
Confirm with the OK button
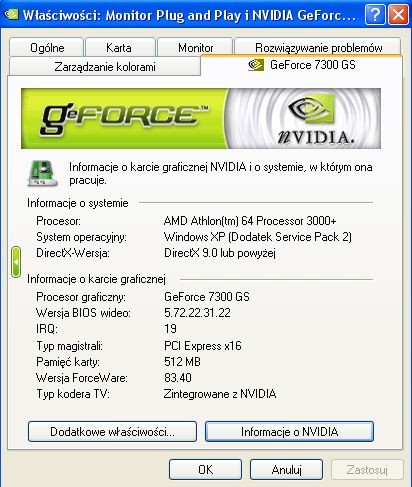(205, 470)
